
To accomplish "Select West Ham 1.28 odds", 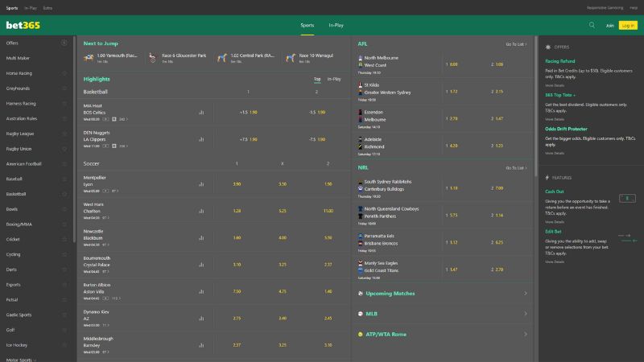I will tap(237, 211).
